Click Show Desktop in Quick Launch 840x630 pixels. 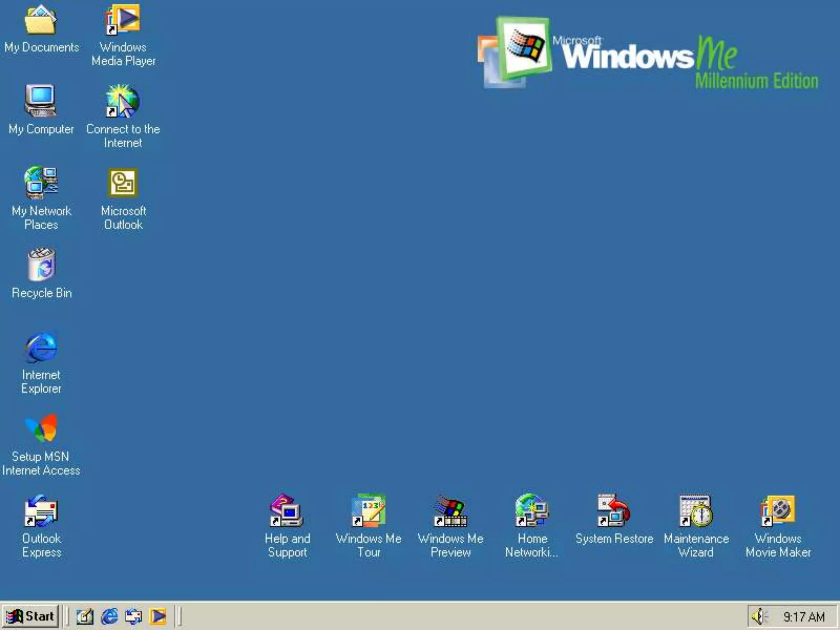85,616
